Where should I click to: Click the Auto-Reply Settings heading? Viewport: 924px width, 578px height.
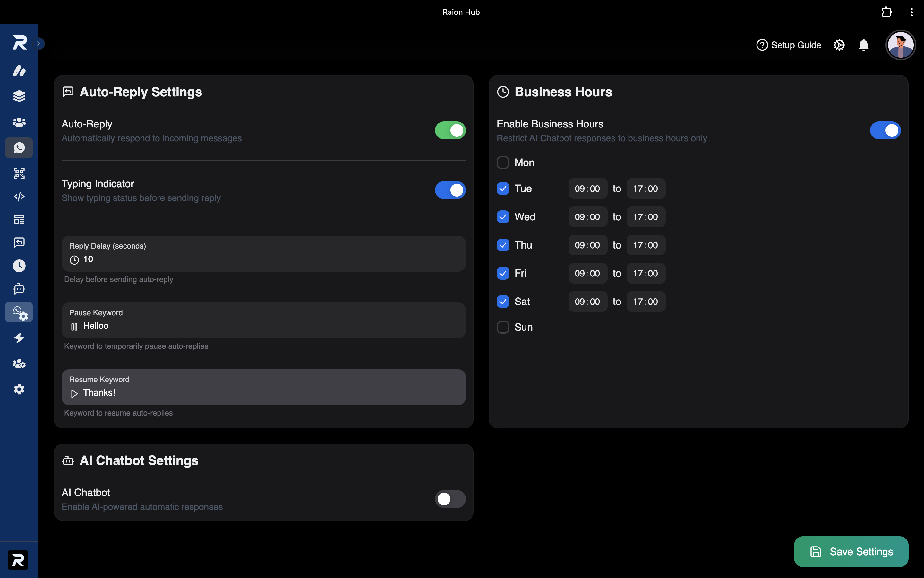tap(141, 92)
